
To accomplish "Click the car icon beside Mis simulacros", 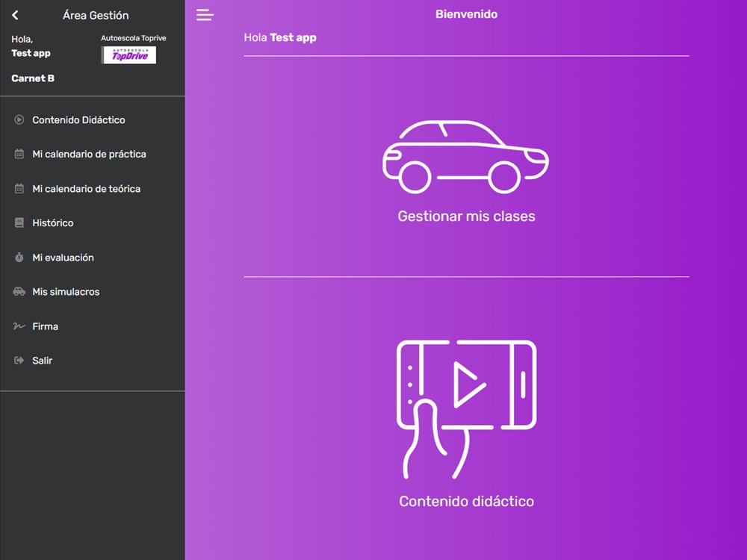I will pyautogui.click(x=19, y=292).
